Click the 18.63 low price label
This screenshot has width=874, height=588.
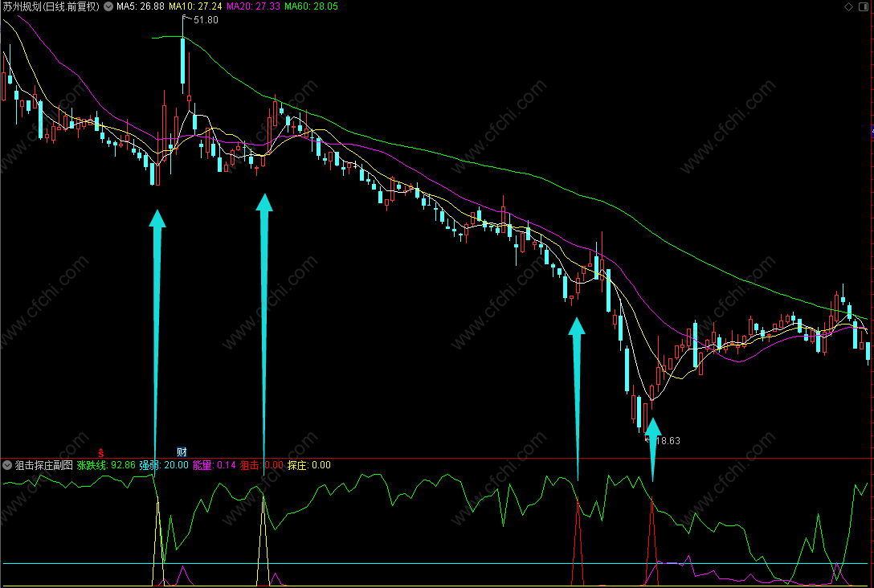click(668, 441)
